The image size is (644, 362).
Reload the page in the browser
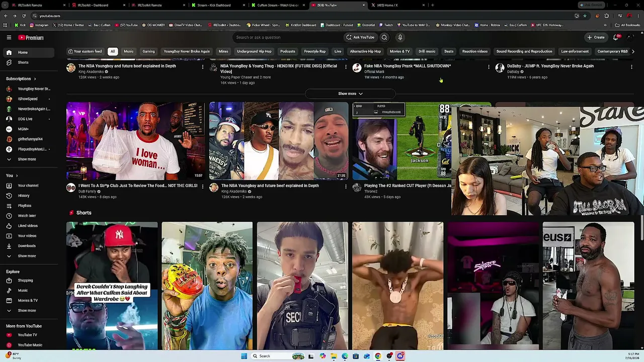click(x=24, y=16)
